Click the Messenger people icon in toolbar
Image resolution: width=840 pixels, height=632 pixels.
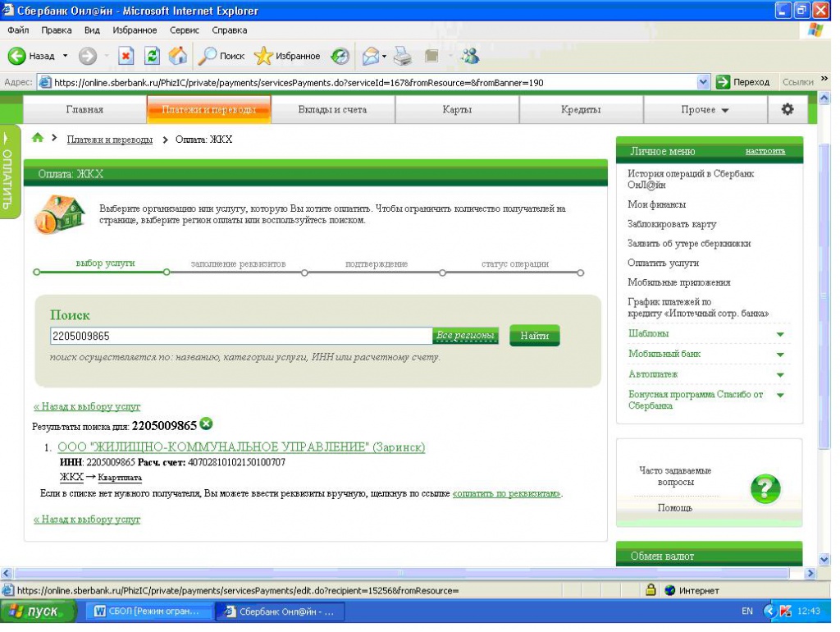click(470, 56)
